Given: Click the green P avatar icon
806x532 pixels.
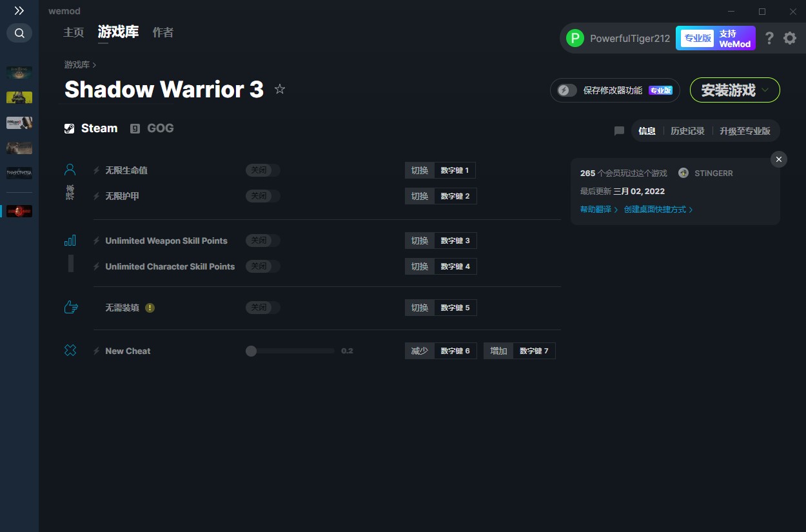Looking at the screenshot, I should point(575,38).
